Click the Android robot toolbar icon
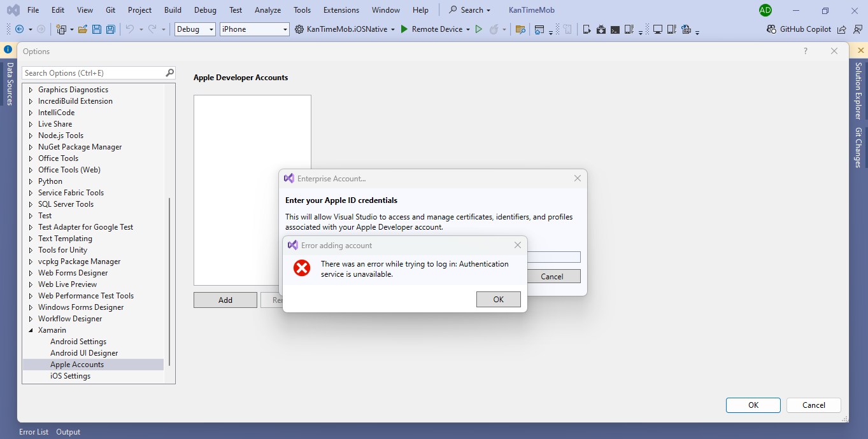The width and height of the screenshot is (868, 439). pyautogui.click(x=601, y=29)
